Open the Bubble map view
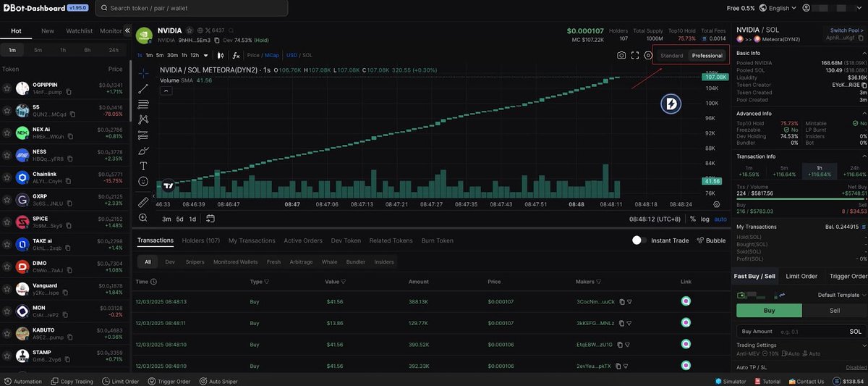This screenshot has width=868, height=386. point(711,240)
